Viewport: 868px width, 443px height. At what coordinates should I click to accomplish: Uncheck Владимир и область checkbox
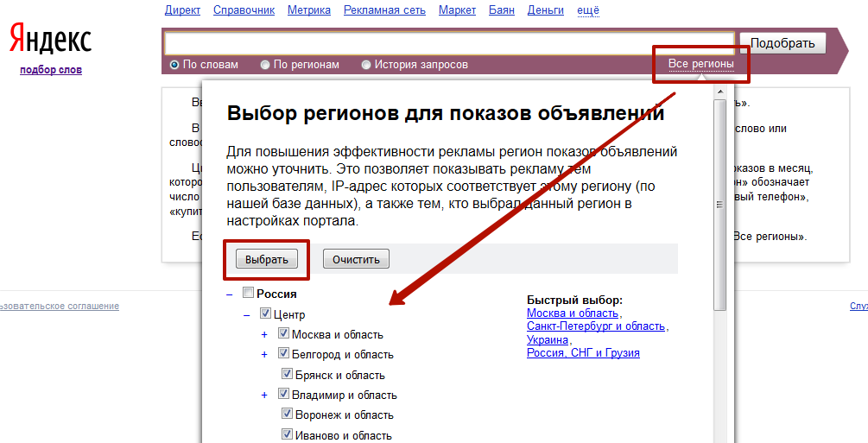click(x=283, y=394)
